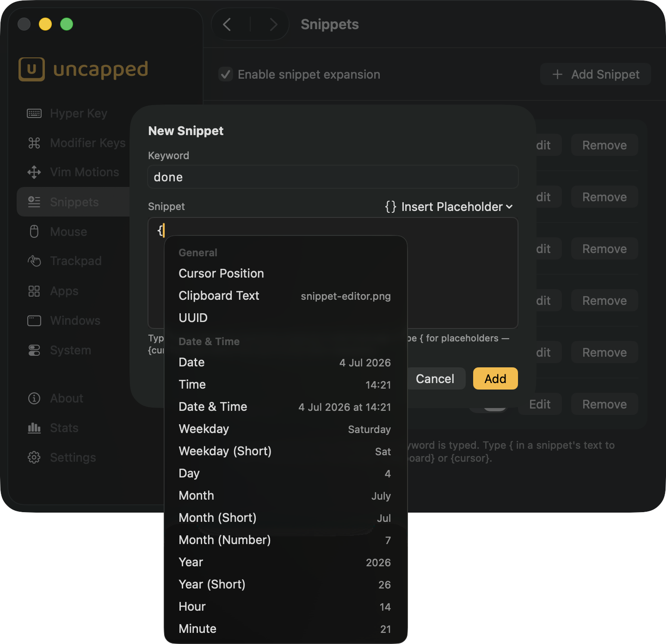Choose Month placeholder July
Viewport: 666px width, 644px height.
[x=285, y=495]
